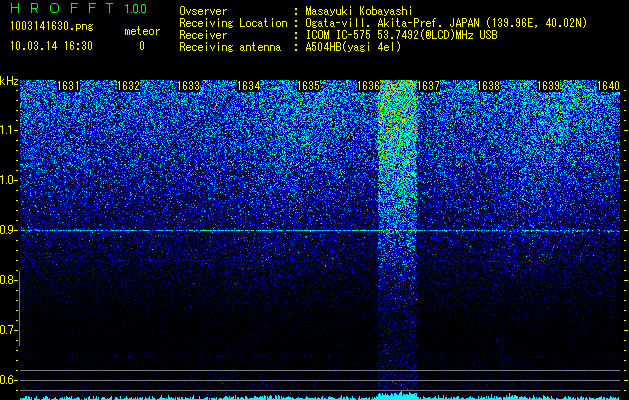Click the 1638 time marker
629x400 pixels.
488,86
